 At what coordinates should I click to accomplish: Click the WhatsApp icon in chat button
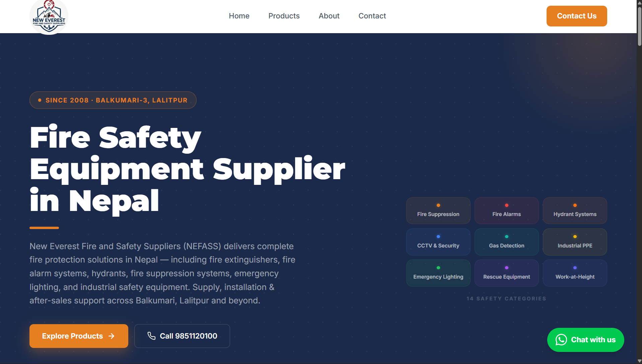[561, 340]
